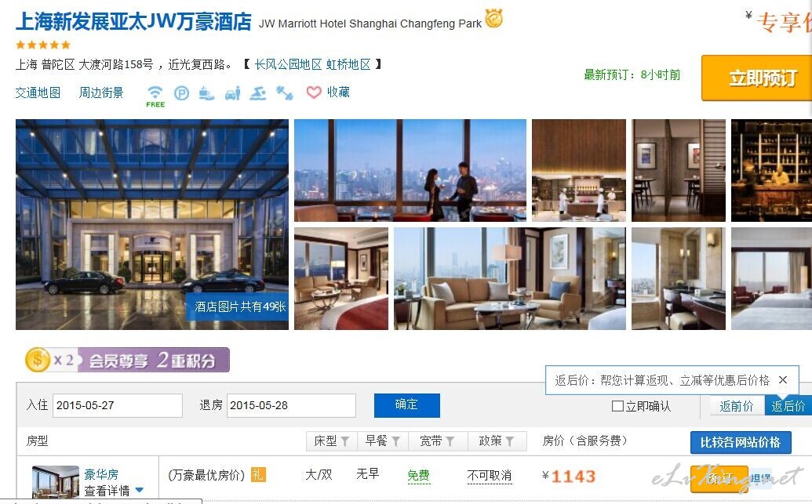Open the 交通地图 link
The height and width of the screenshot is (504, 812).
pyautogui.click(x=38, y=92)
